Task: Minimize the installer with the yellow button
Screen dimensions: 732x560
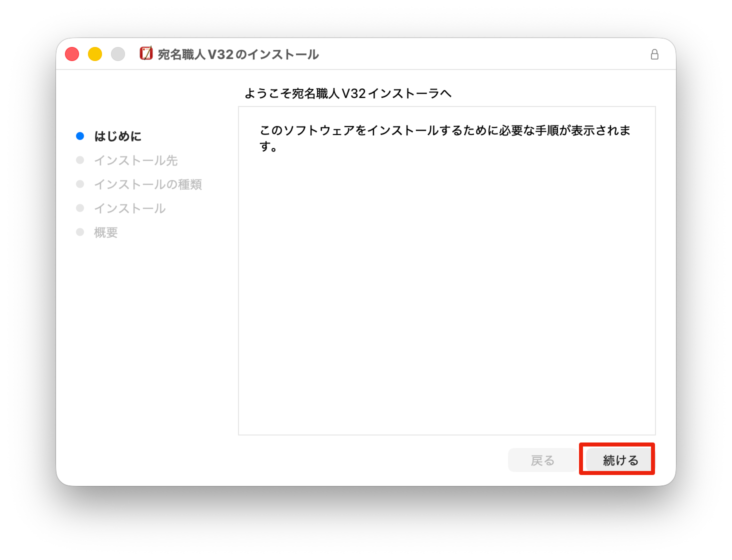Action: pyautogui.click(x=95, y=54)
